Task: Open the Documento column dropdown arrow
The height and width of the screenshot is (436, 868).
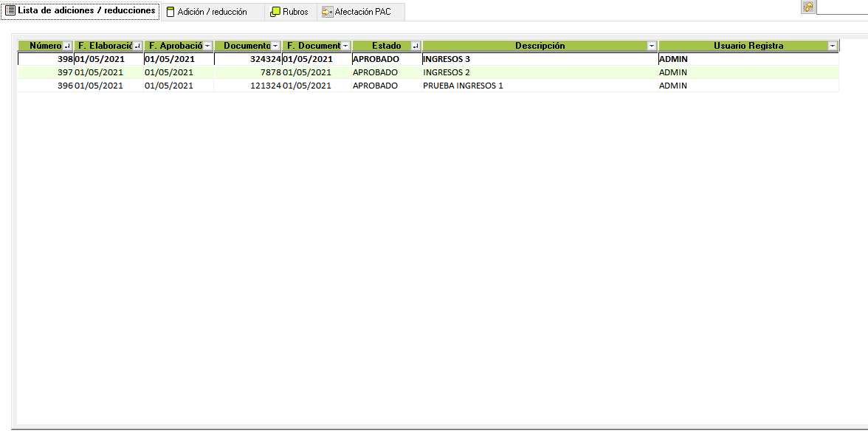Action: click(276, 46)
